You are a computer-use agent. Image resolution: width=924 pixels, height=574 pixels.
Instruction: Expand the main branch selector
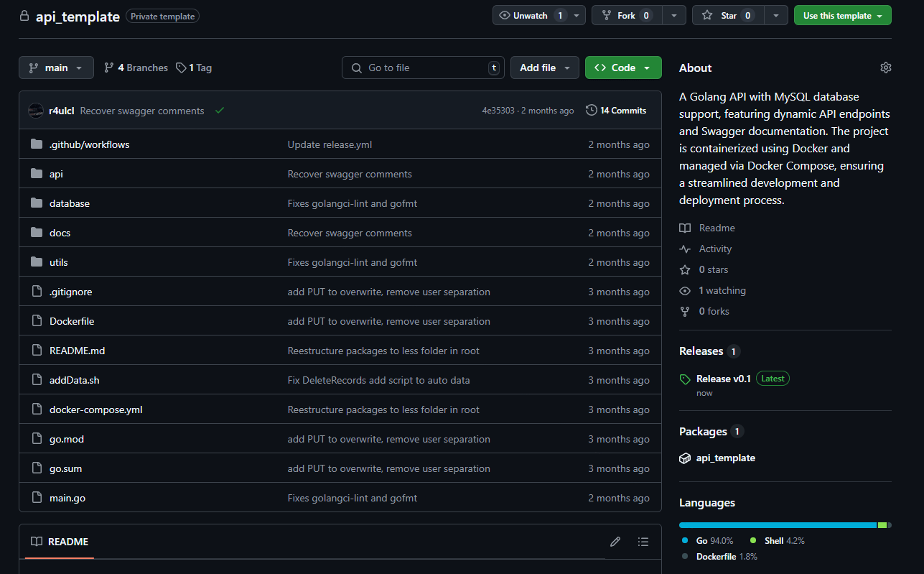pyautogui.click(x=56, y=67)
